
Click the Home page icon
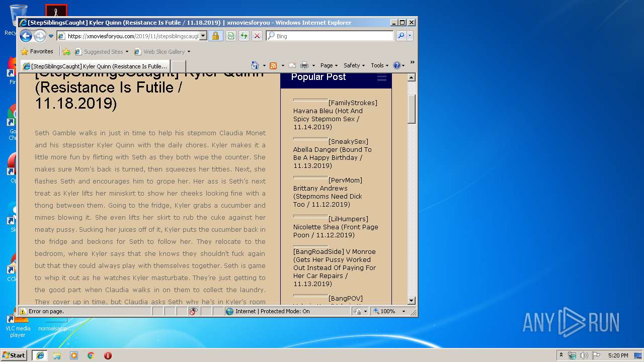pos(255,65)
